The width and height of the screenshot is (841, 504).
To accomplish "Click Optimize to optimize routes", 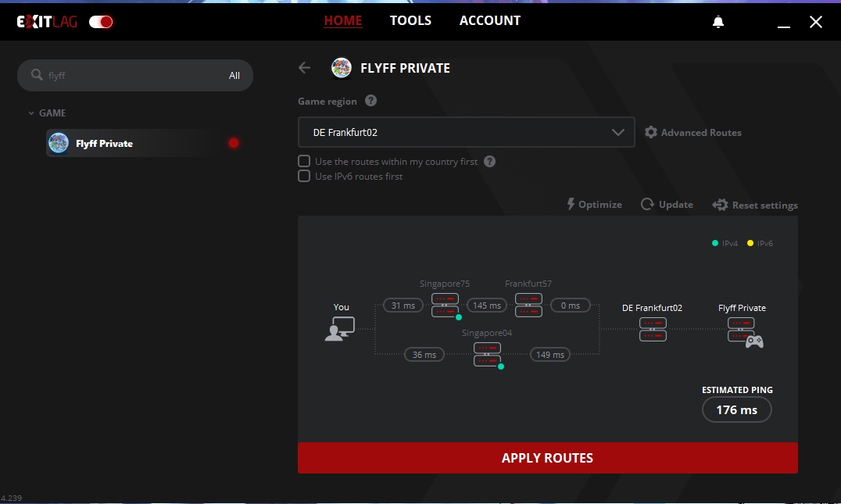I will tap(594, 205).
